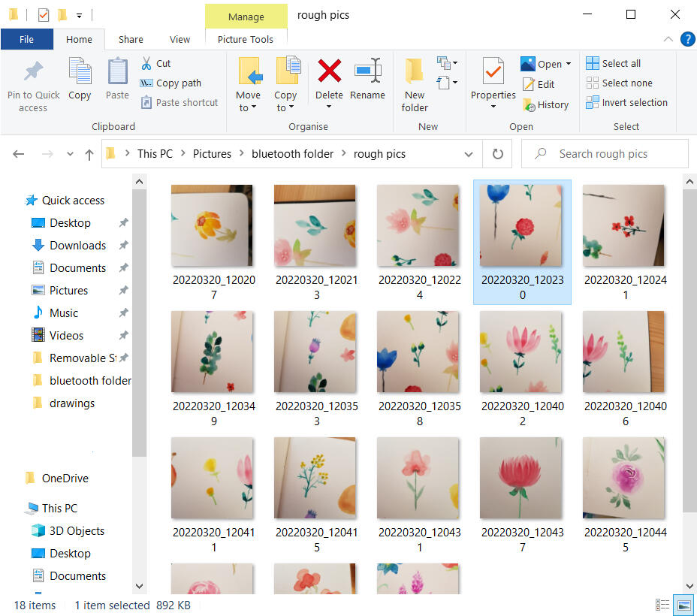
Task: Click the Help question mark icon
Action: [686, 39]
